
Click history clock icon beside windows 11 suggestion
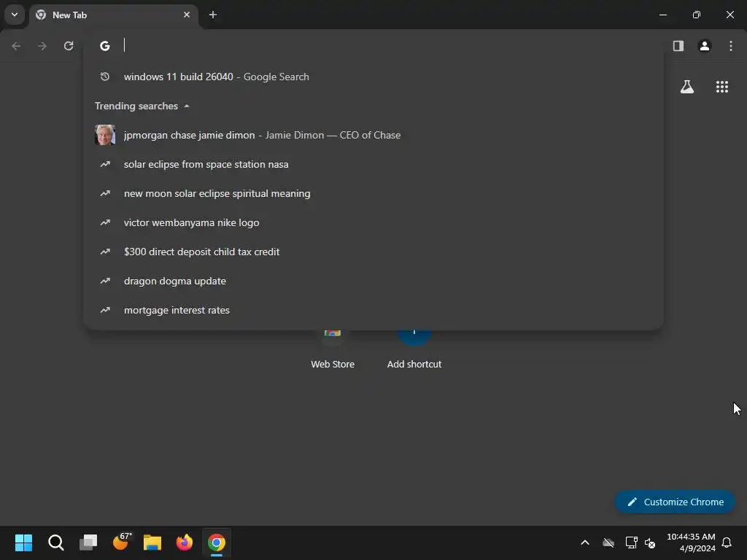pos(105,77)
